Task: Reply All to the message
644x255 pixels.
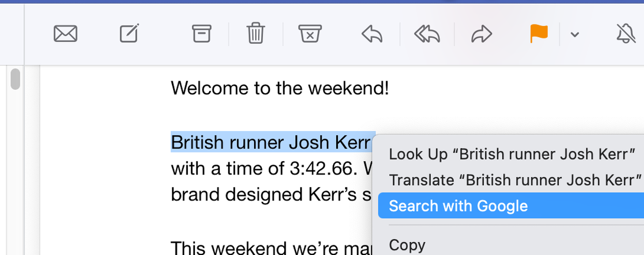Action: tap(427, 34)
